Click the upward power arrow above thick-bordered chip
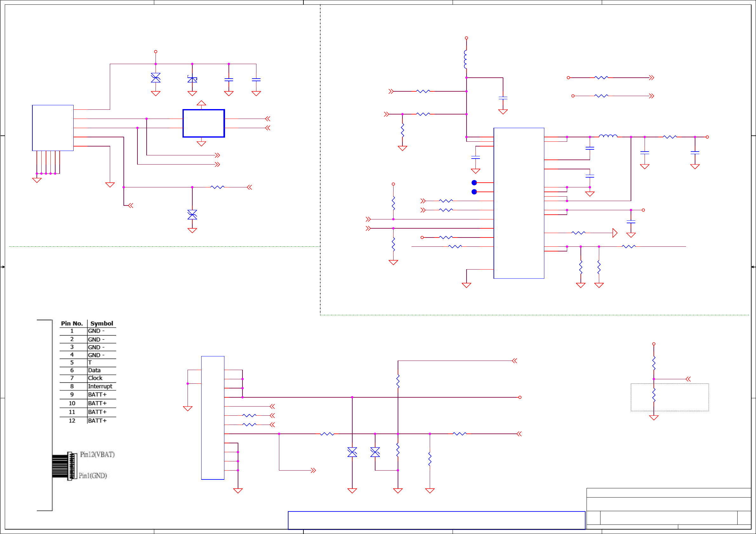 [x=201, y=103]
